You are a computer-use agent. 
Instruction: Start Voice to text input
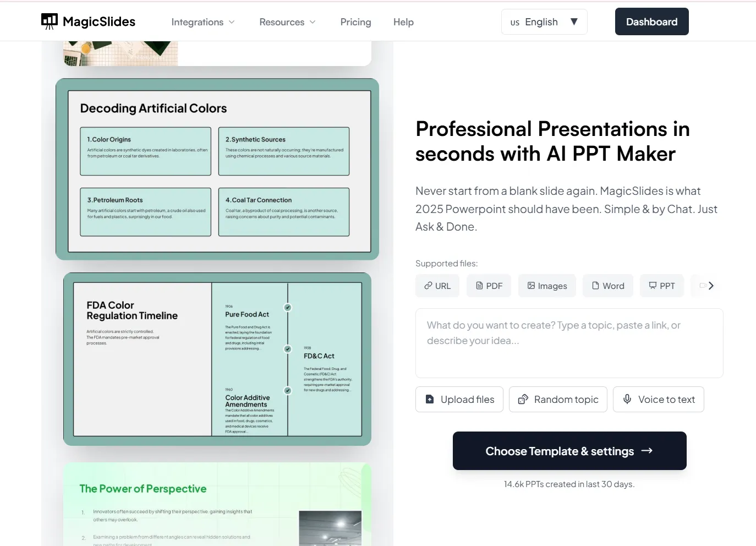[x=659, y=400]
